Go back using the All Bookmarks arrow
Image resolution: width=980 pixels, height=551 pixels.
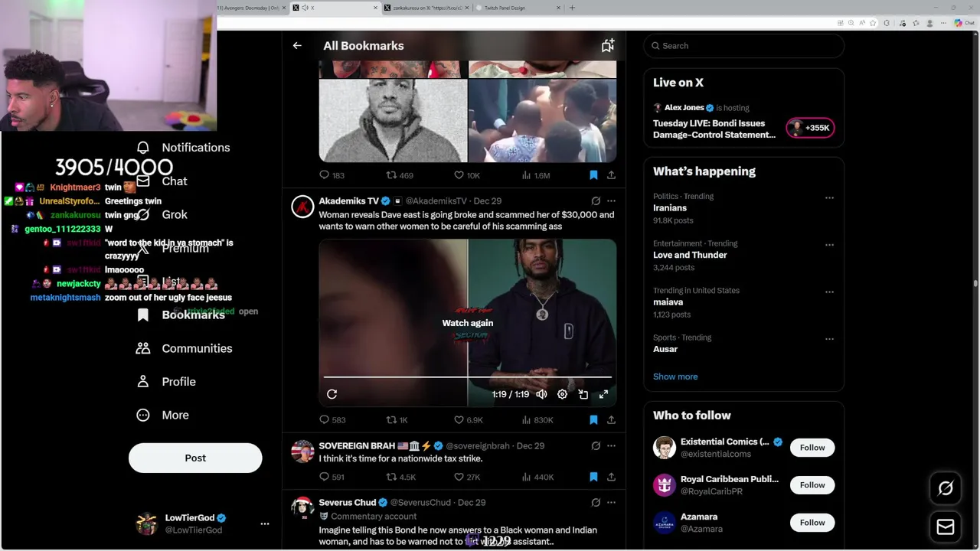point(297,46)
